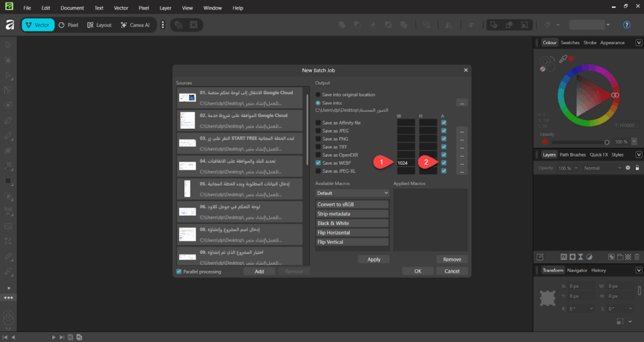Open the WEBP export options ellipsis button

[x=462, y=163]
